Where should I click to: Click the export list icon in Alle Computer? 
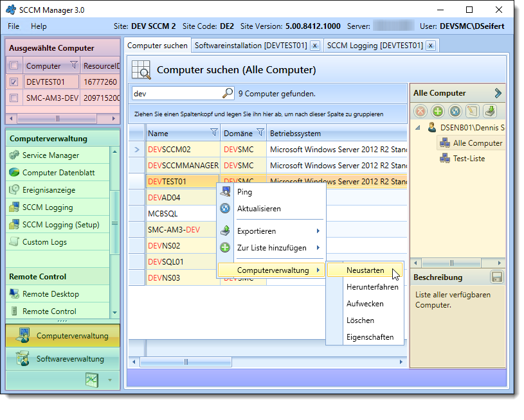tap(490, 111)
